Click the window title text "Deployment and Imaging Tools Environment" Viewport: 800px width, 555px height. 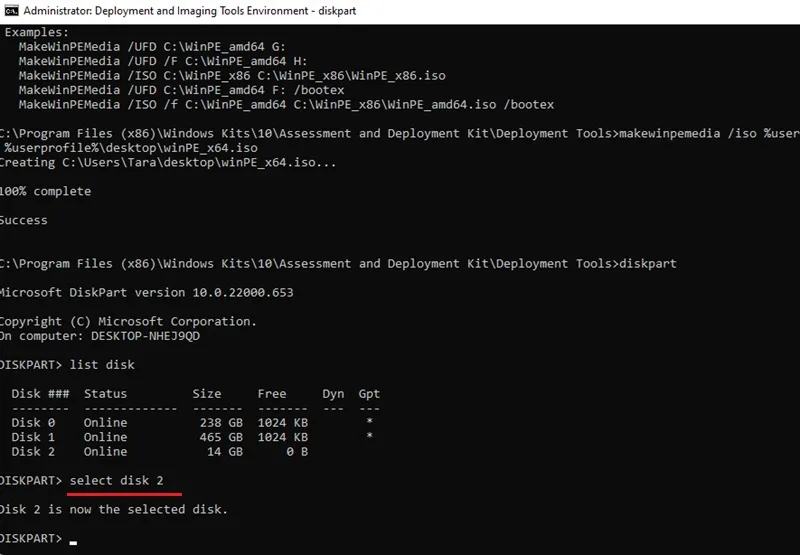tap(202, 11)
